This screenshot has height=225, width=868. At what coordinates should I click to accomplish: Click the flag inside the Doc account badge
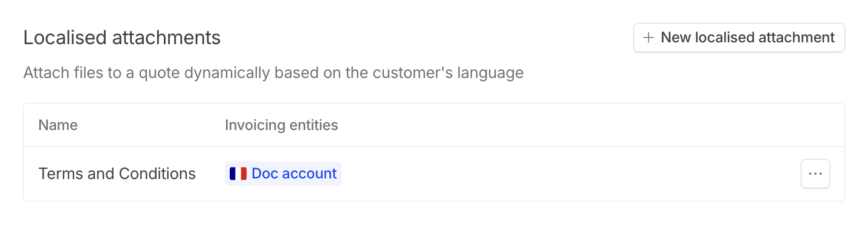coord(238,174)
